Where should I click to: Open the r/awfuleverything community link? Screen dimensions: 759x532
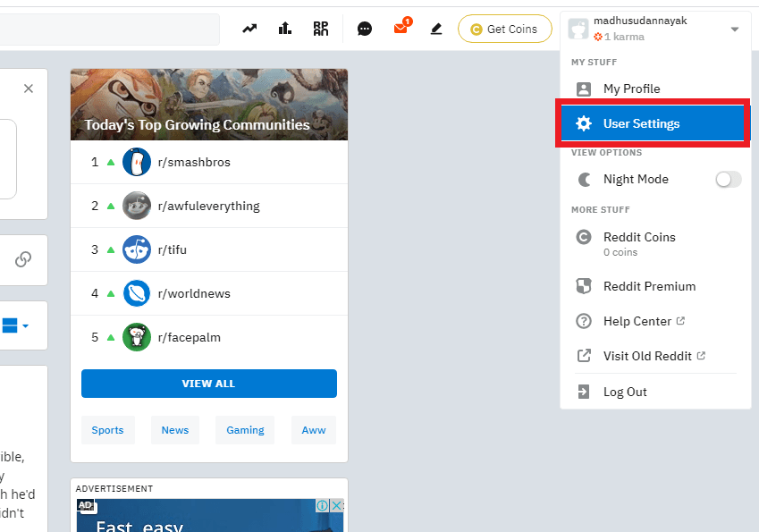click(x=208, y=207)
